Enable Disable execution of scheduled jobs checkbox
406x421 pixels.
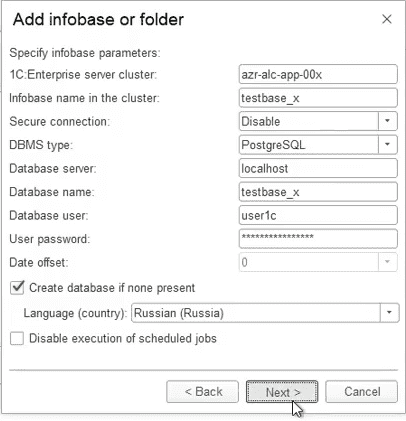(x=17, y=338)
